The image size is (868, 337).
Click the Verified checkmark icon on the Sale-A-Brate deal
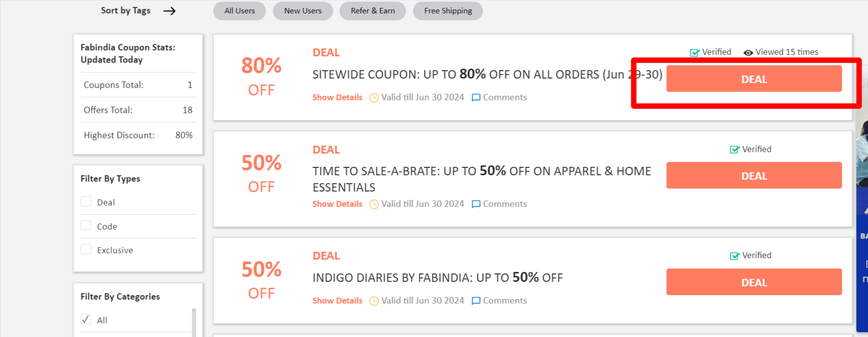tap(734, 150)
